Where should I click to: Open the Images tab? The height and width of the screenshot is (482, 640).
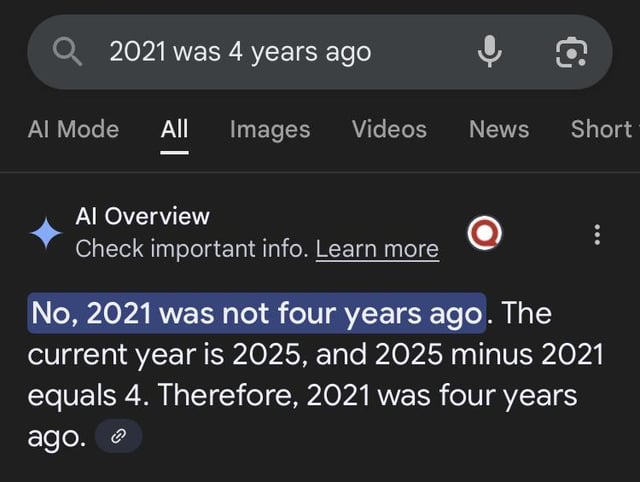(x=269, y=129)
